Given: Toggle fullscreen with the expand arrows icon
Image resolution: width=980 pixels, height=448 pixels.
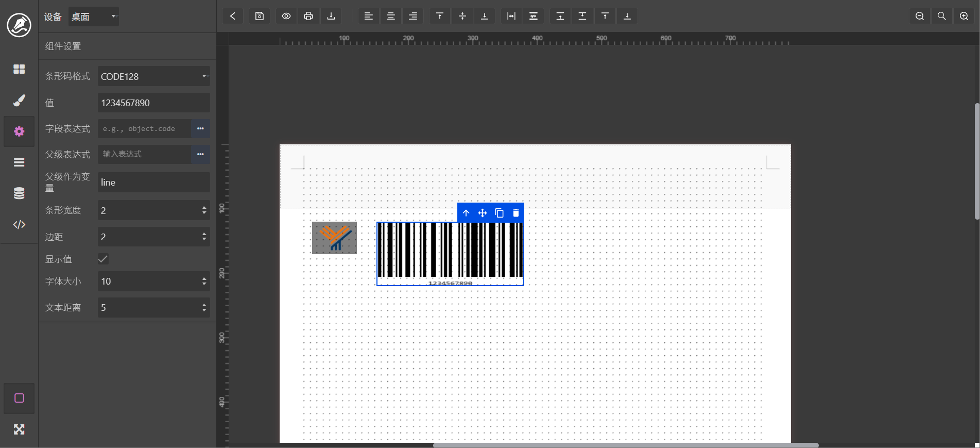Looking at the screenshot, I should pos(19,429).
